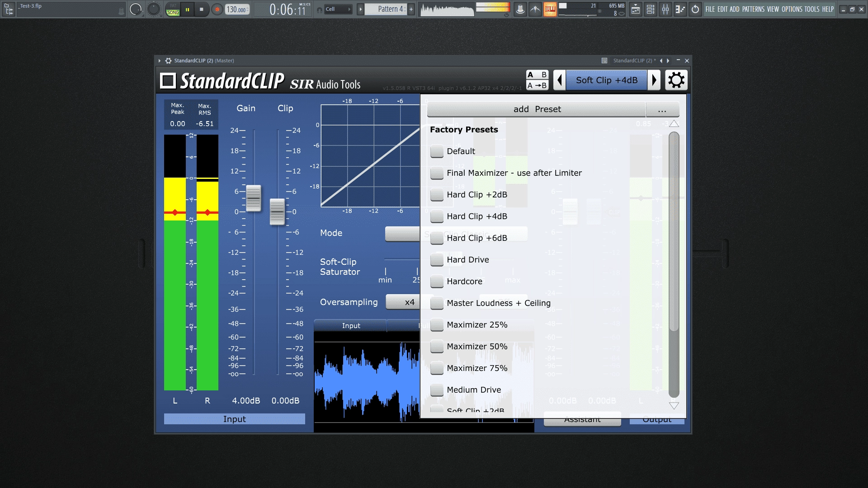
Task: Open the EDIT menu
Action: (722, 9)
